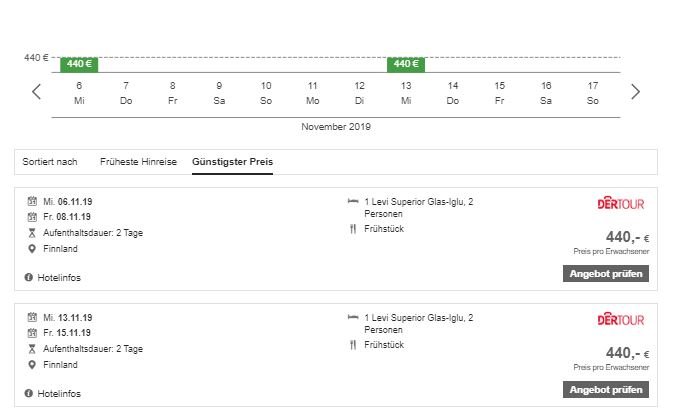Select the 440 € price on November 13

[x=406, y=64]
